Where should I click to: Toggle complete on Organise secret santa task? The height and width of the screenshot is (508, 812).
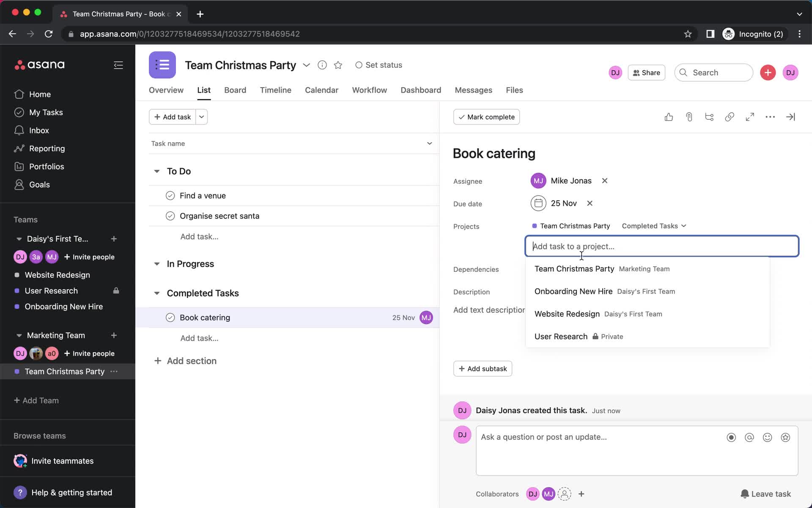[169, 216]
